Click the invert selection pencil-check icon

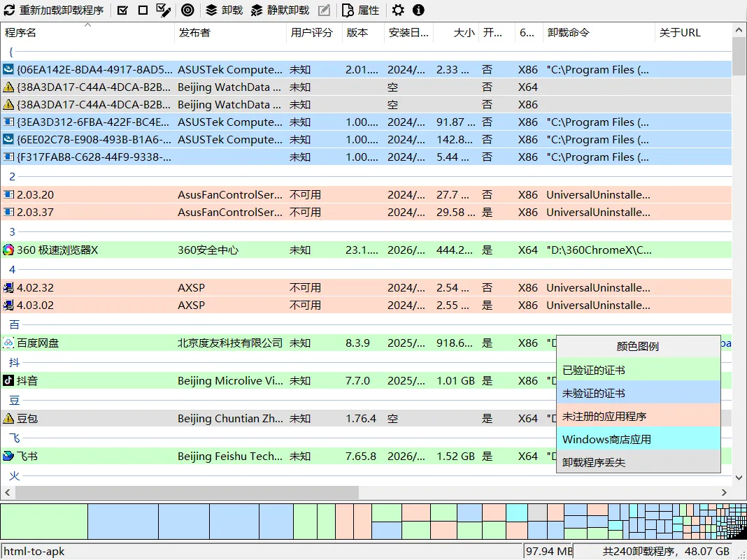pyautogui.click(x=164, y=10)
